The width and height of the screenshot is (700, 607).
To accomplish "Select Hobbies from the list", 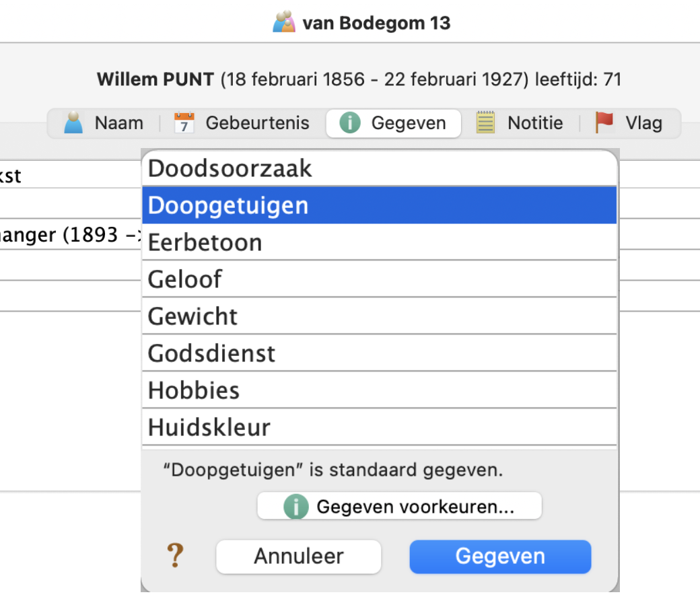I will pos(379,390).
